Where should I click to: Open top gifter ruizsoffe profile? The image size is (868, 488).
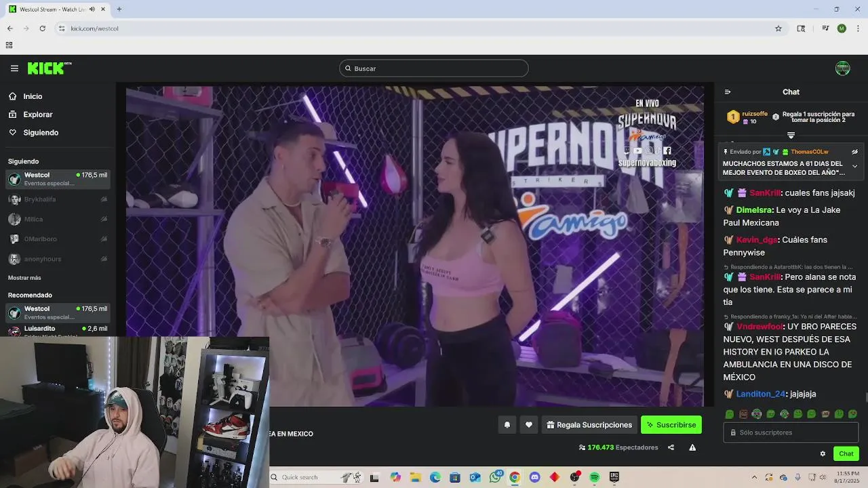click(755, 114)
